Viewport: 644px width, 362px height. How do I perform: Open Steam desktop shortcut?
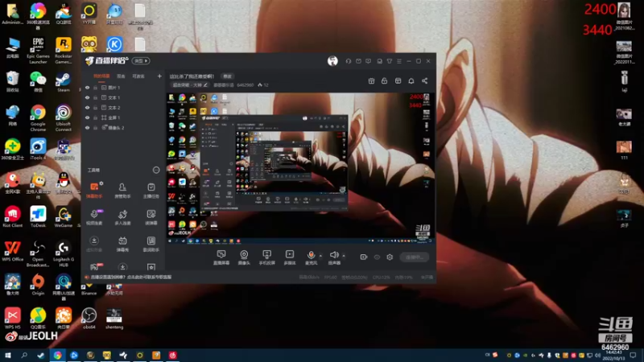64,82
